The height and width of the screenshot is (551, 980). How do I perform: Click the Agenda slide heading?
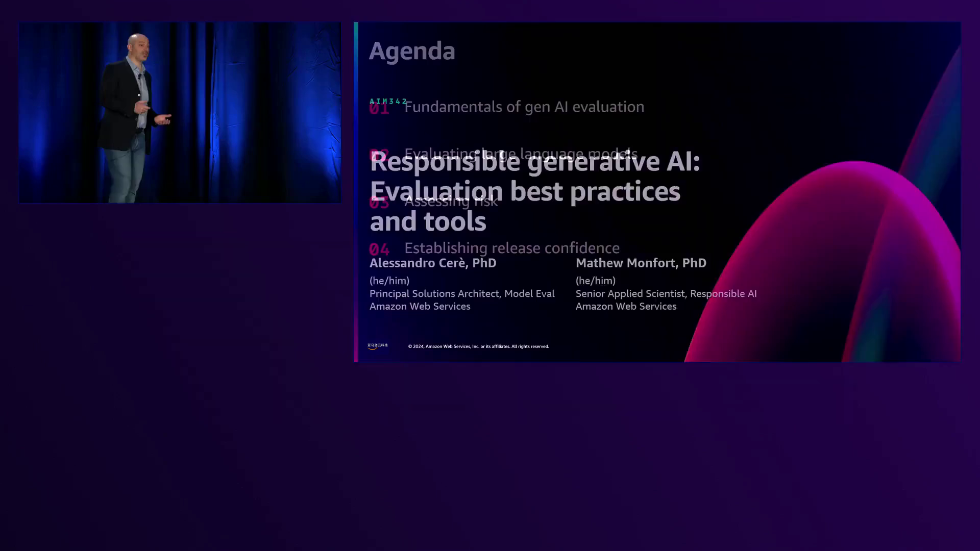click(412, 51)
